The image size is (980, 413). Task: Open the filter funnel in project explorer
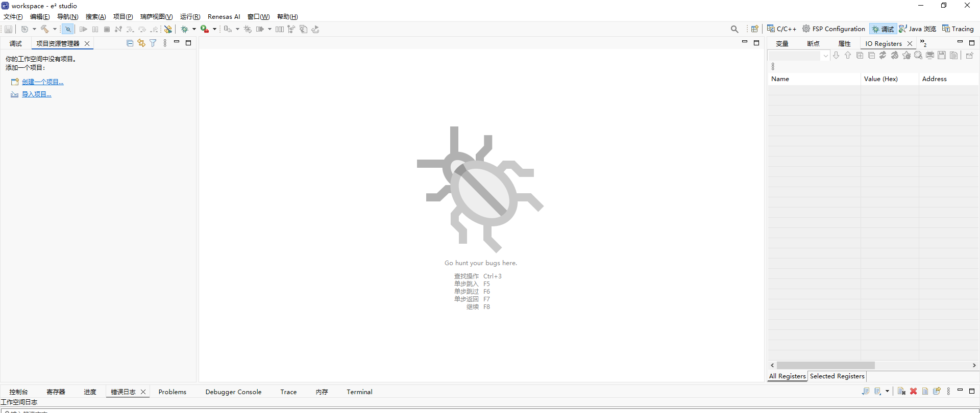point(153,43)
